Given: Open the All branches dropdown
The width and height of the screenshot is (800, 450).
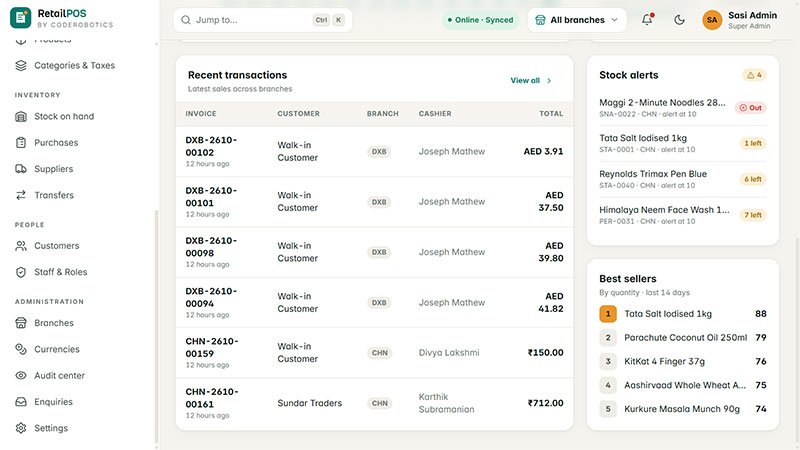Looking at the screenshot, I should click(577, 20).
